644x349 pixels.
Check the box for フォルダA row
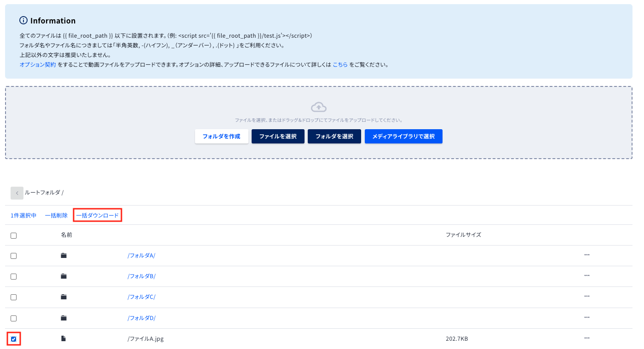click(13, 256)
